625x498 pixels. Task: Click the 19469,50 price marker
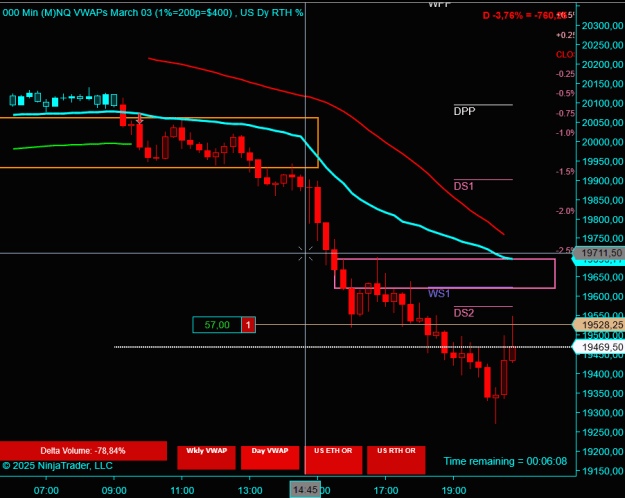599,347
